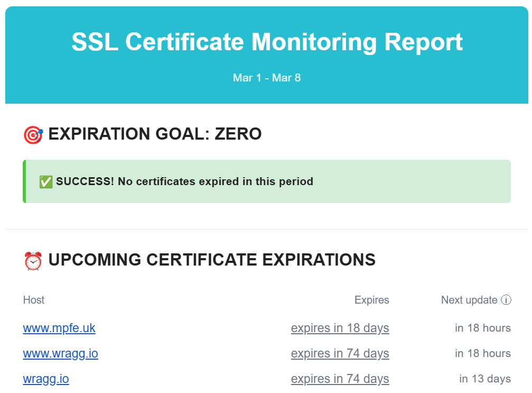Click the Mar 1 - Mar 8 date range

click(267, 78)
